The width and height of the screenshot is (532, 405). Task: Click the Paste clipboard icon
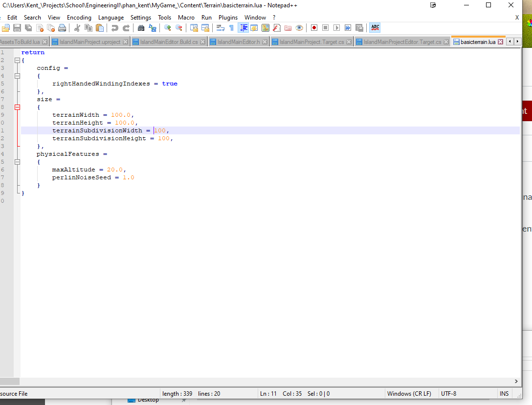100,28
